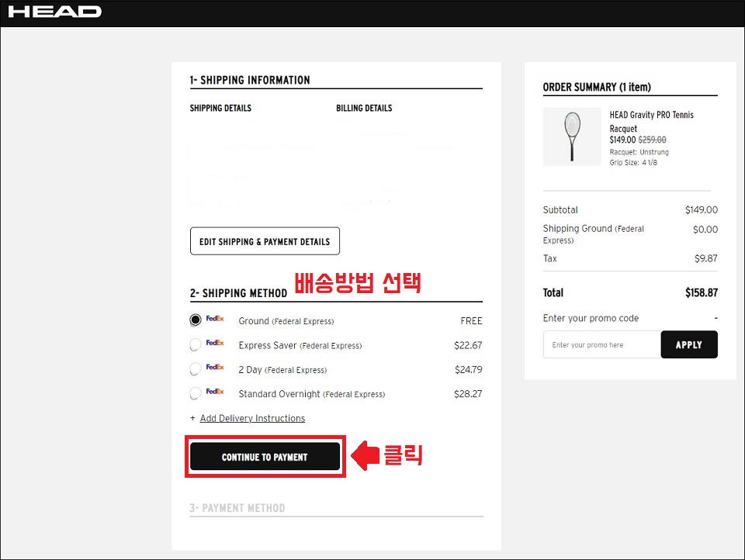The height and width of the screenshot is (560, 745).
Task: Click 2 Day (Federal Express) label
Action: coord(282,369)
